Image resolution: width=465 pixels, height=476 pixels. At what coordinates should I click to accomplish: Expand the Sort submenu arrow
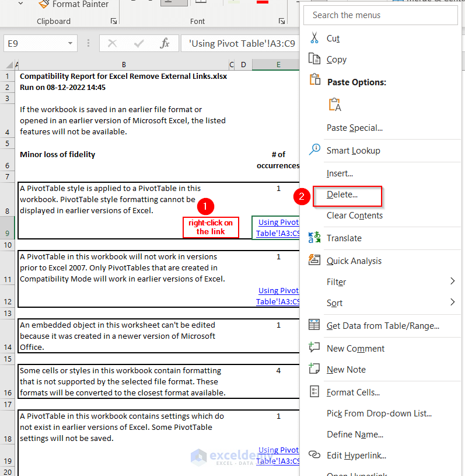tap(453, 302)
